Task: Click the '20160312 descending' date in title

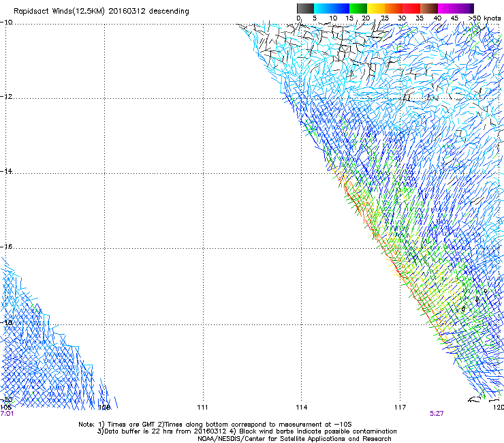Action: coord(149,12)
